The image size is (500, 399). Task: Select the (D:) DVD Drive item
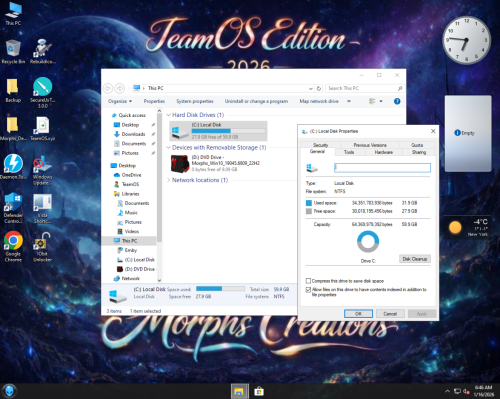point(218,163)
